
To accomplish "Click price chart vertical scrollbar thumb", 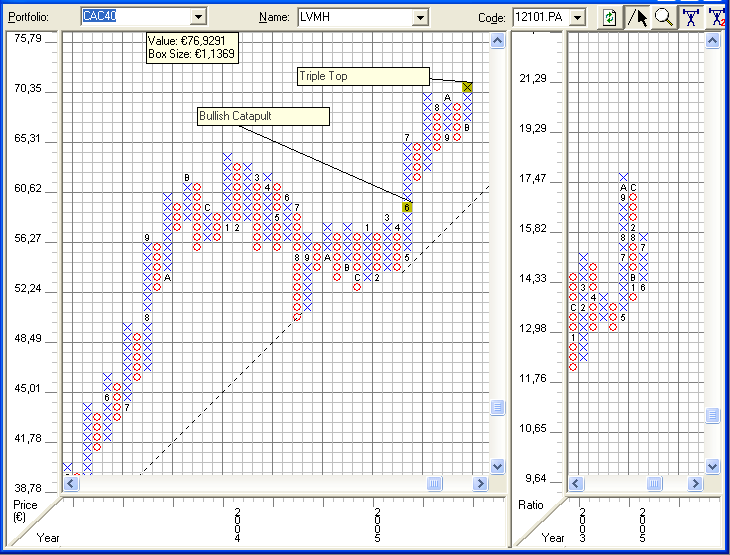I will (x=497, y=407).
